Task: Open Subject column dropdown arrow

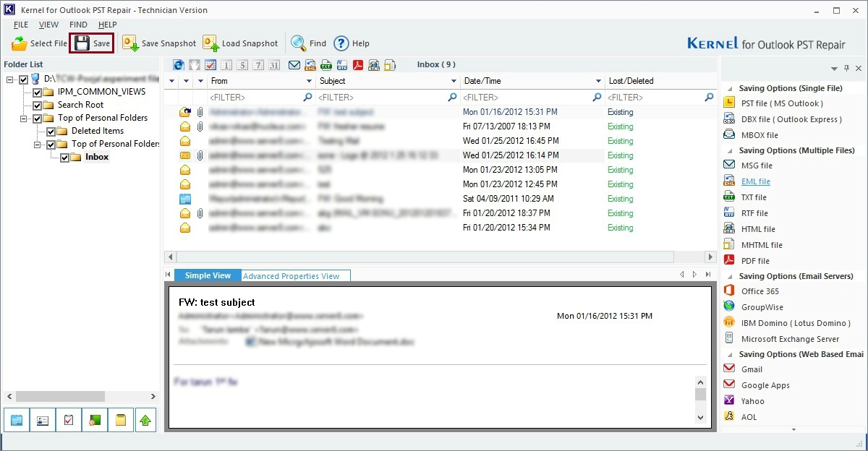Action: click(x=454, y=82)
